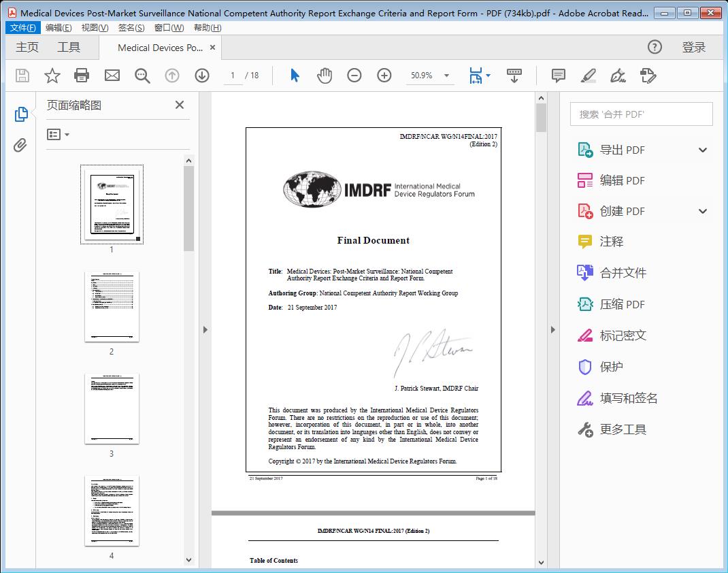Click the zoom out minus icon
This screenshot has width=728, height=573.
point(354,76)
